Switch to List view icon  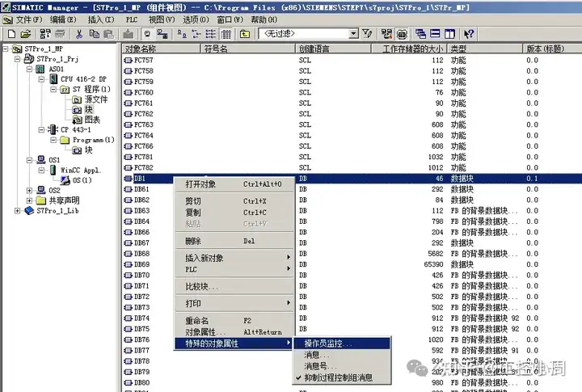point(211,34)
